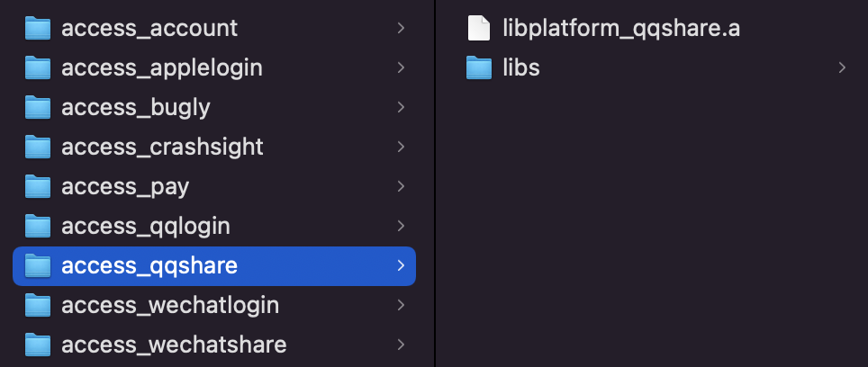Image resolution: width=868 pixels, height=367 pixels.
Task: Click the libs folder icon
Action: tap(479, 68)
